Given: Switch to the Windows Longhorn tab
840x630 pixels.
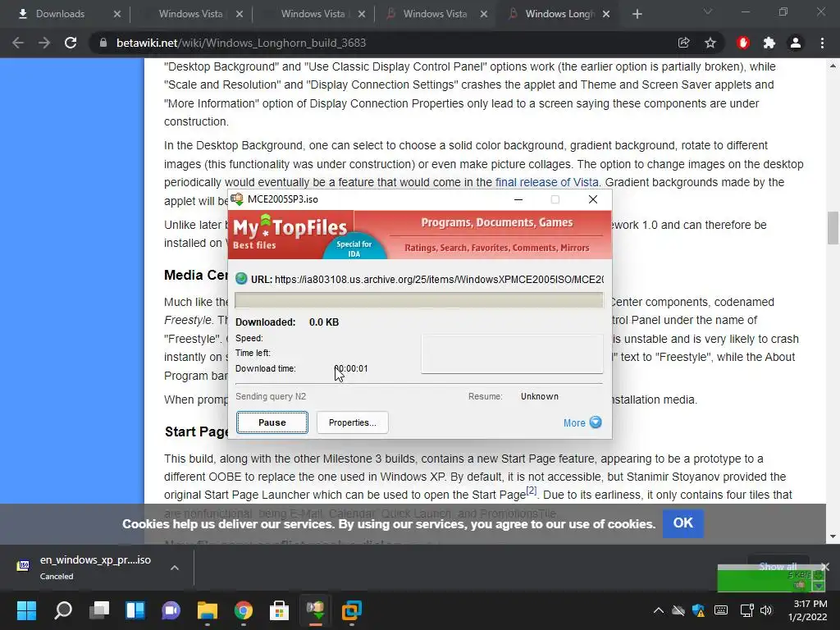Looking at the screenshot, I should pos(559,14).
